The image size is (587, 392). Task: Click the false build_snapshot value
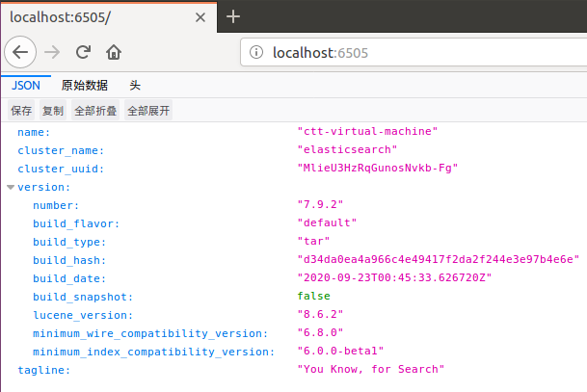[313, 297]
